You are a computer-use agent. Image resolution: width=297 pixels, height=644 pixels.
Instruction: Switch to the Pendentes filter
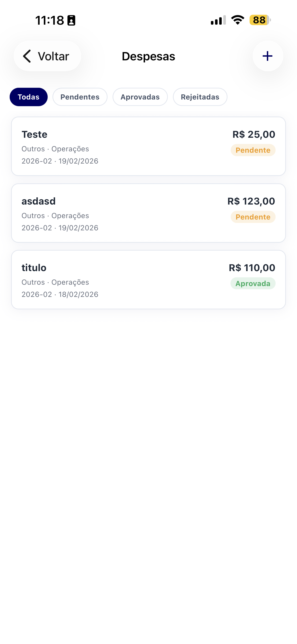80,97
